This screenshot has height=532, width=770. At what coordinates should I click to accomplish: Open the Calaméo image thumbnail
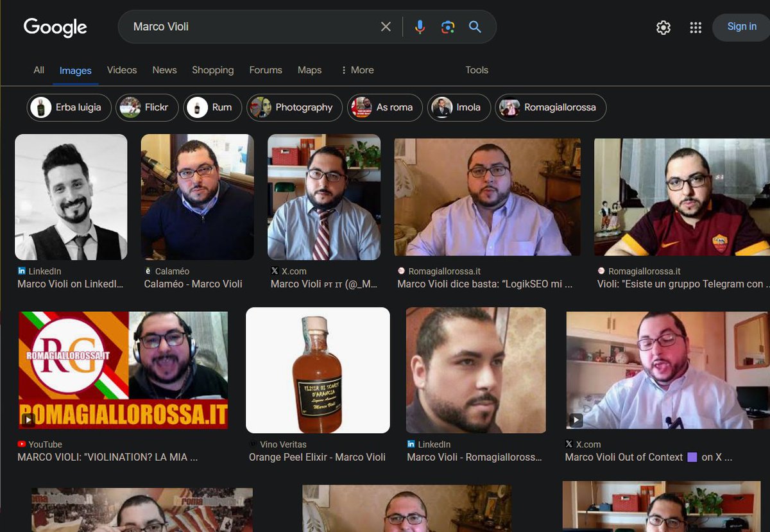tap(198, 197)
